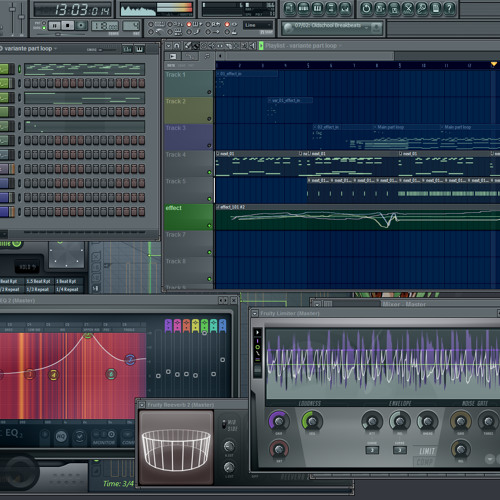
Task: Click the MONITOR control in Parametric EQ 2
Action: pyautogui.click(x=104, y=437)
